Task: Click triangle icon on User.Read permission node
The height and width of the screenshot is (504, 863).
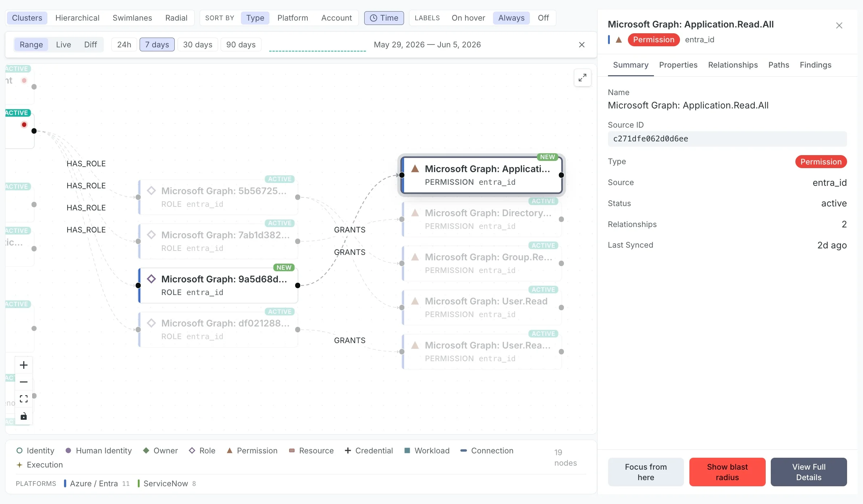Action: coord(415,301)
